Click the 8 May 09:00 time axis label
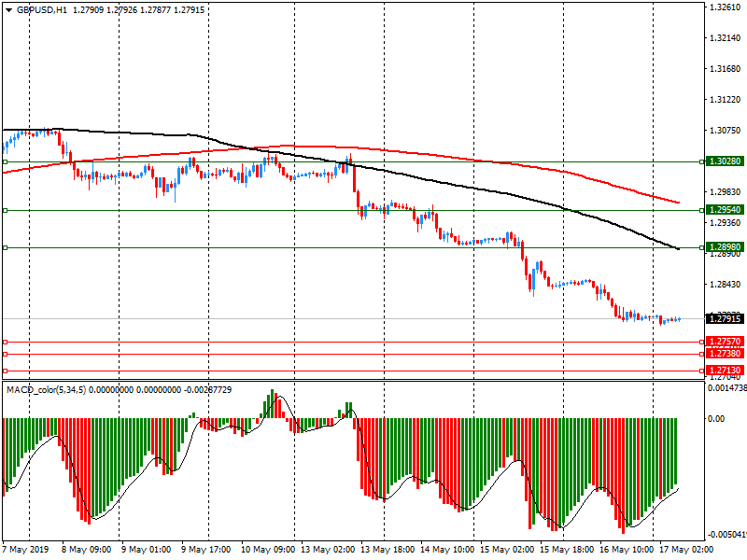This screenshot has width=747, height=560. pos(86,550)
